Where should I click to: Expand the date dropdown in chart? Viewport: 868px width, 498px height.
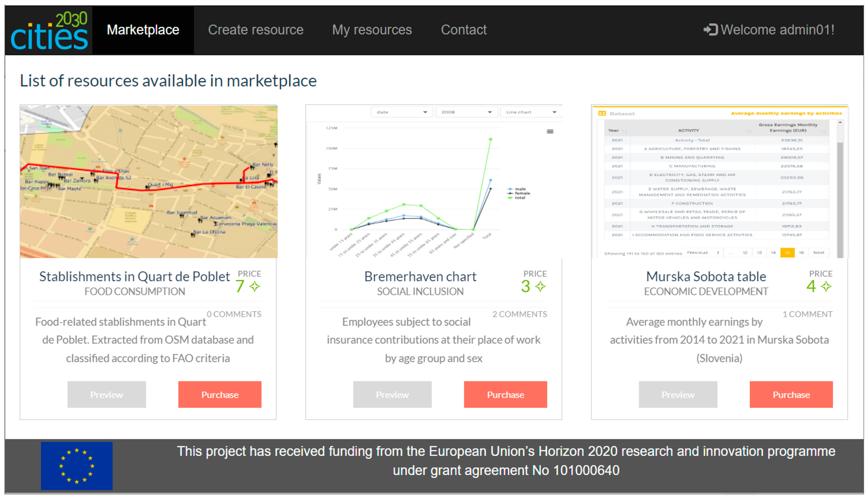tap(402, 112)
